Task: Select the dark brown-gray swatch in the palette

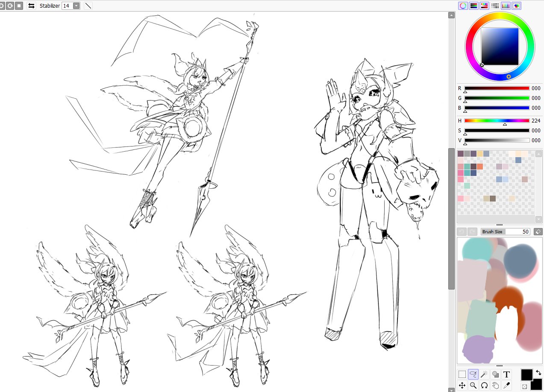Action: 492,199
